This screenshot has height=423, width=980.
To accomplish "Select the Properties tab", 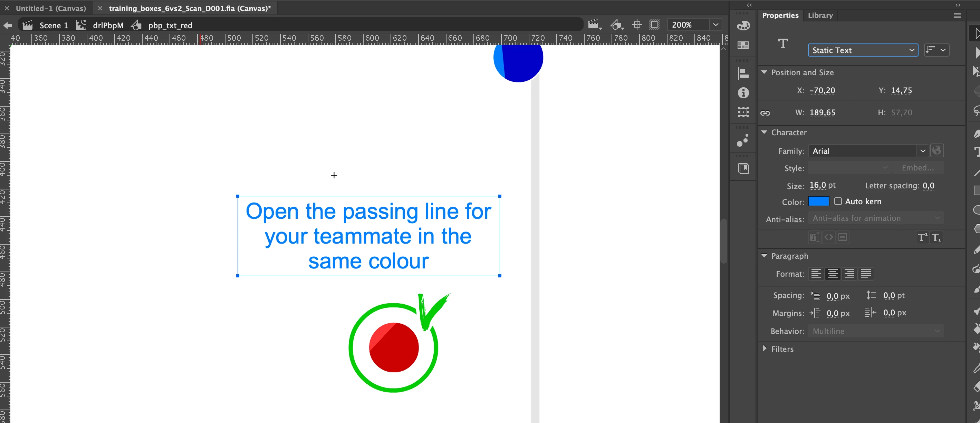I will (780, 16).
